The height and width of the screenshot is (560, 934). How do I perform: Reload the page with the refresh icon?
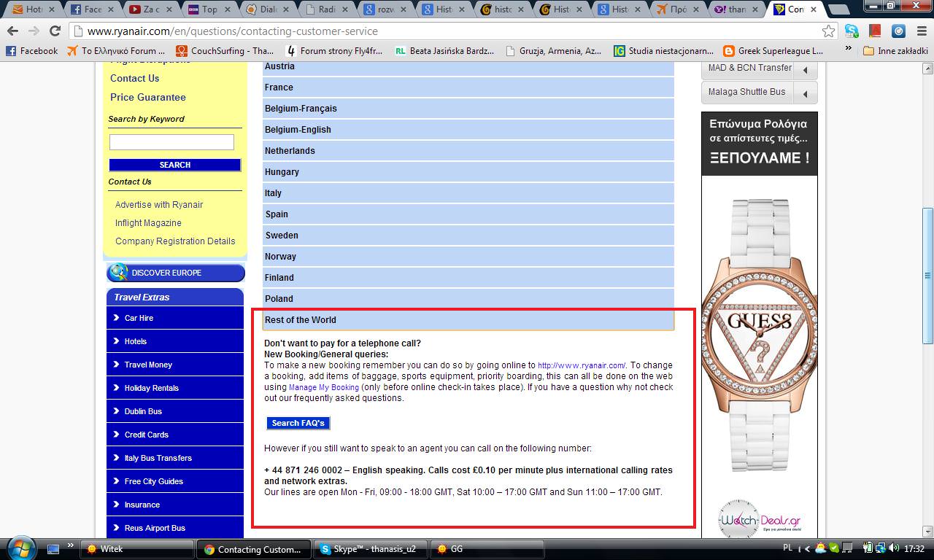[55, 31]
